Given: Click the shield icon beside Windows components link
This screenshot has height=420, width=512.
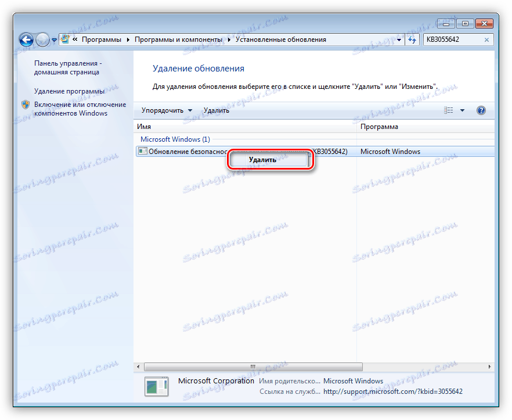Looking at the screenshot, I should [26, 105].
